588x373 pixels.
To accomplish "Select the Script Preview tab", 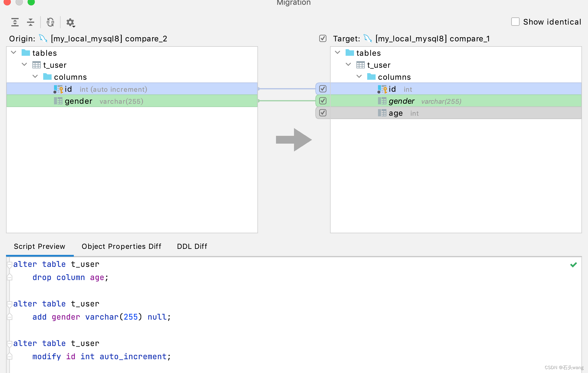I will (x=39, y=246).
